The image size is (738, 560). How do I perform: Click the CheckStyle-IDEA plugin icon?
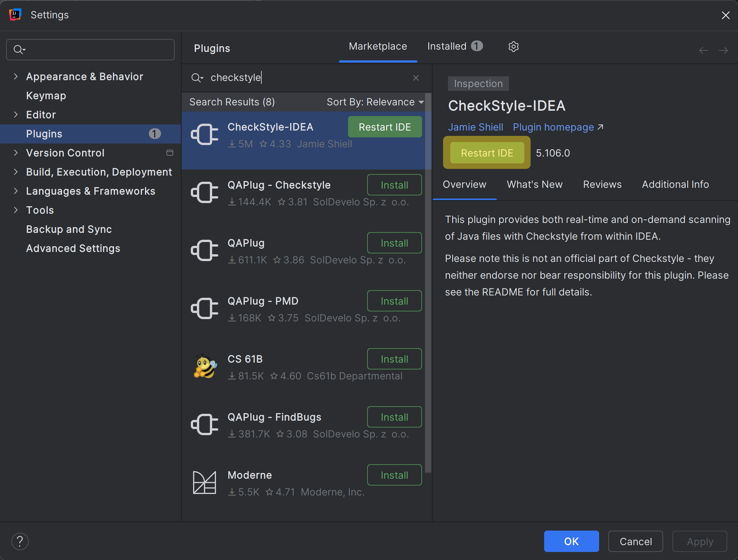pos(205,134)
